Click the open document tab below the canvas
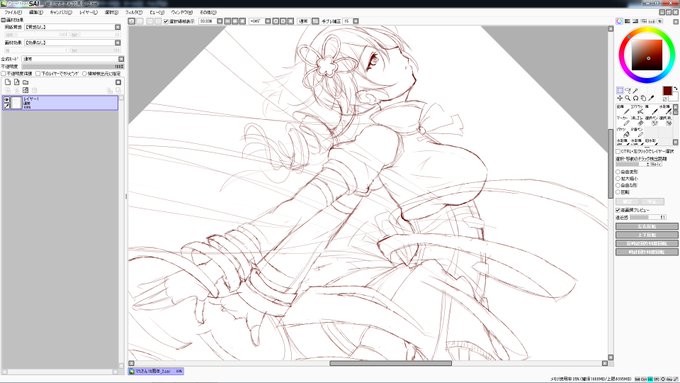 (x=156, y=371)
